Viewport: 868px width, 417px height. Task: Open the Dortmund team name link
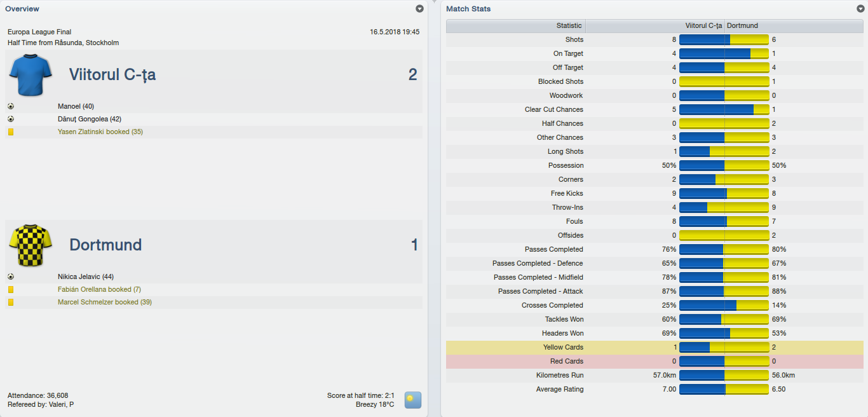click(105, 245)
